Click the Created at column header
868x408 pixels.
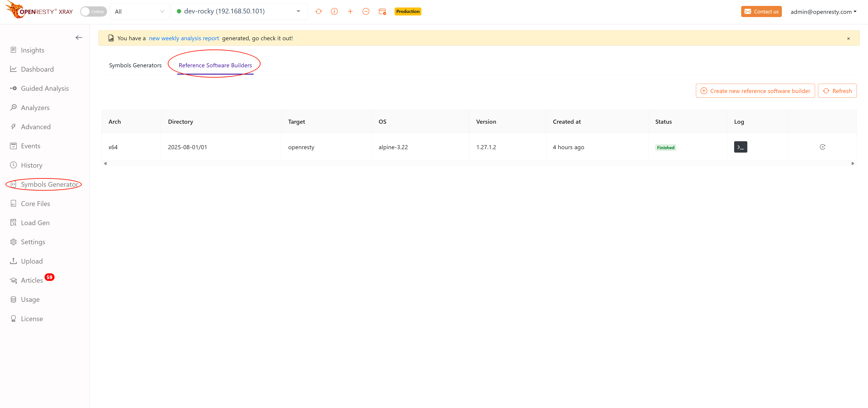tap(597, 122)
